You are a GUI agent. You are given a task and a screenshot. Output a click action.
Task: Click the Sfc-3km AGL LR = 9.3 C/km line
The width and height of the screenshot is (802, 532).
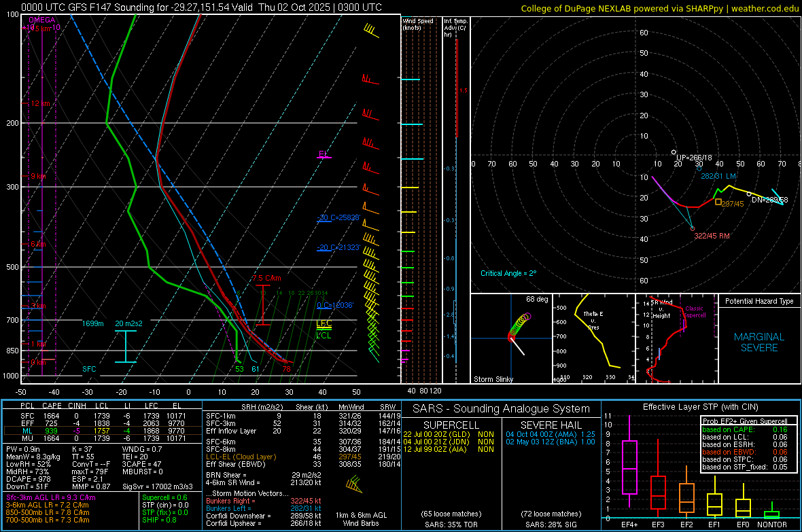point(51,497)
